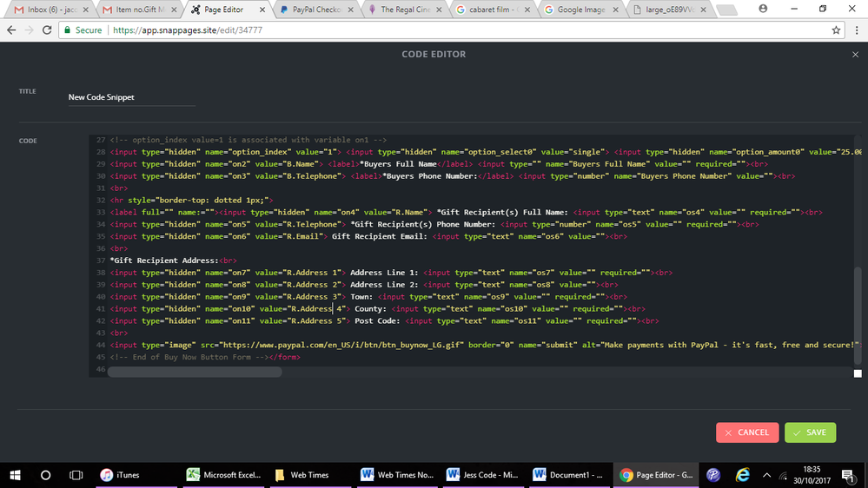This screenshot has height=488, width=868.
Task: Open Cortana search circle
Action: coord(45,475)
